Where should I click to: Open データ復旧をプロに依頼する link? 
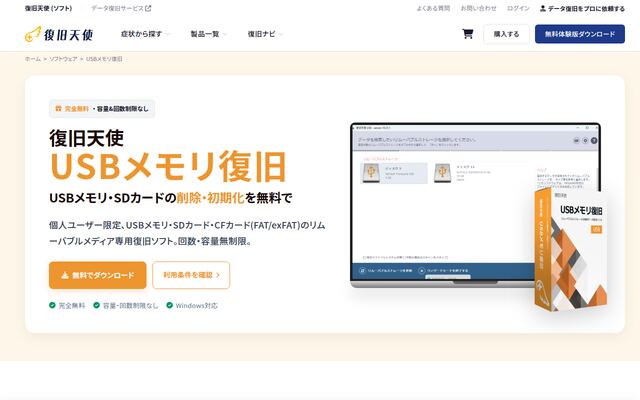pos(582,8)
